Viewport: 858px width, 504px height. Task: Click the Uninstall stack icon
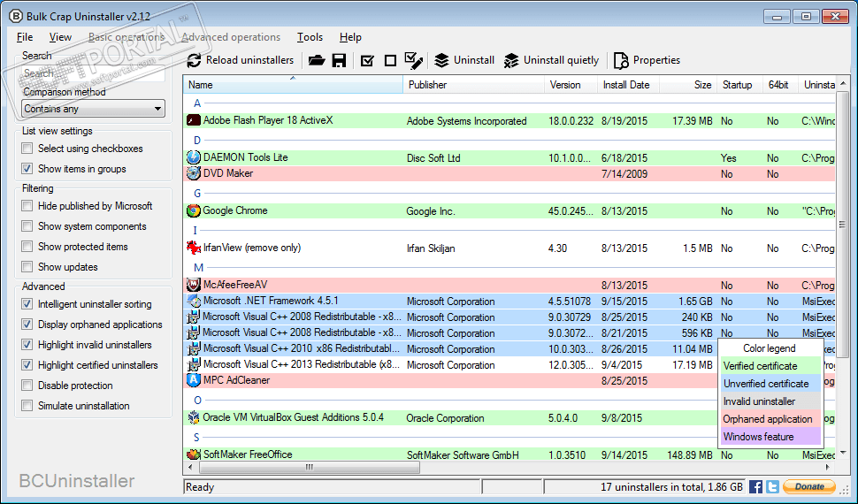click(x=441, y=60)
